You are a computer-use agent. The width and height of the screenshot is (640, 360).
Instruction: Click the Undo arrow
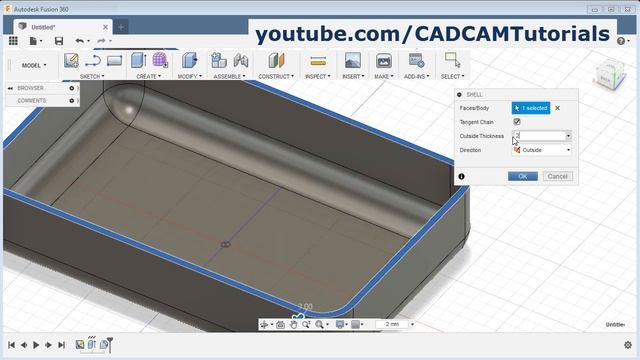tap(80, 41)
